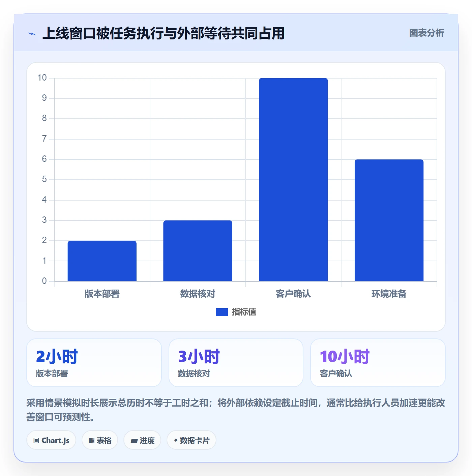Select the 环境准备 bar in the chart
Image resolution: width=472 pixels, height=476 pixels.
pyautogui.click(x=389, y=220)
